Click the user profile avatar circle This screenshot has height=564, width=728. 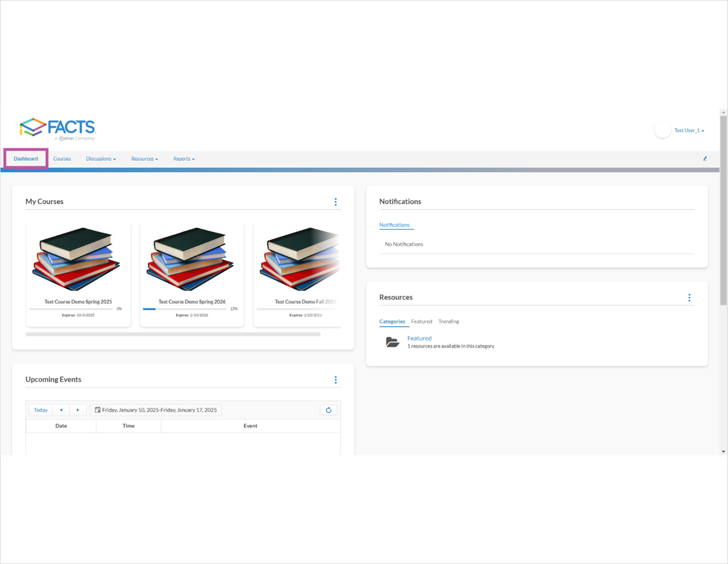click(662, 130)
